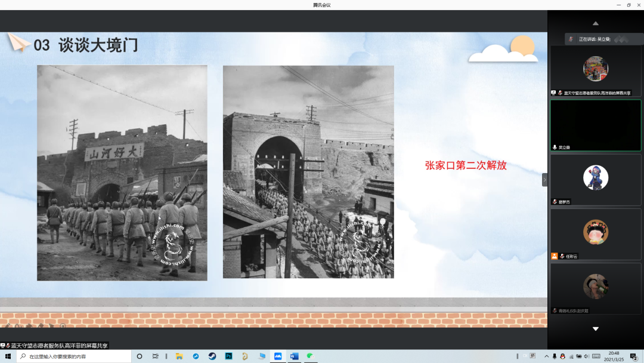The width and height of the screenshot is (644, 363).
Task: Page down the participant video list
Action: click(x=596, y=329)
